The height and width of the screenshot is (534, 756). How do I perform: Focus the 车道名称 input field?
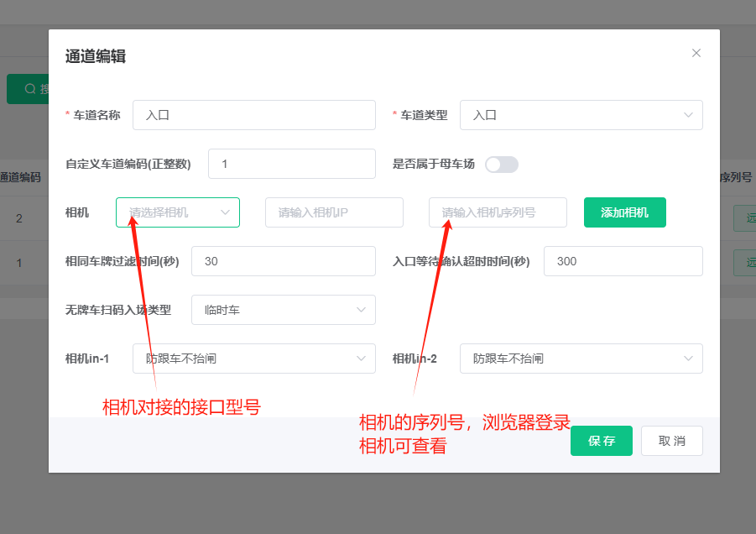click(253, 115)
